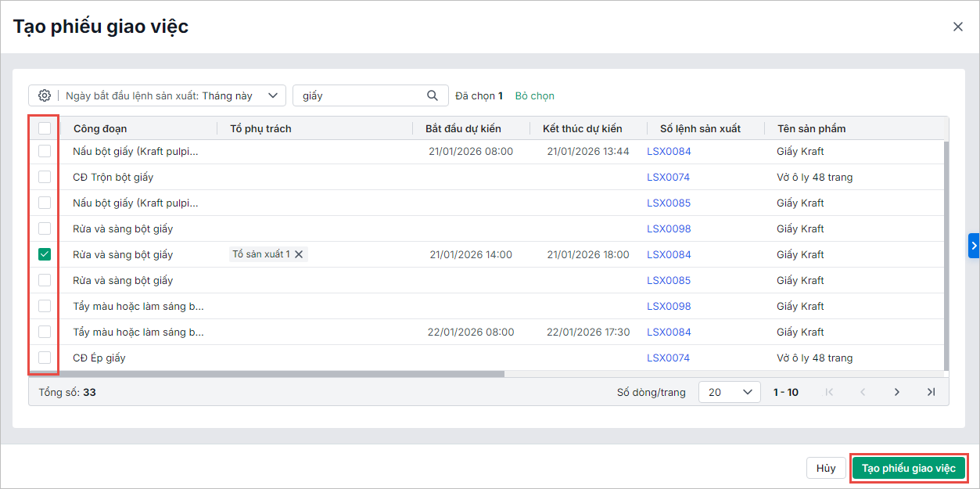Screen dimensions: 980x489
Task: Check the Nấu bột giấy row for LSX0085
Action: pos(45,203)
